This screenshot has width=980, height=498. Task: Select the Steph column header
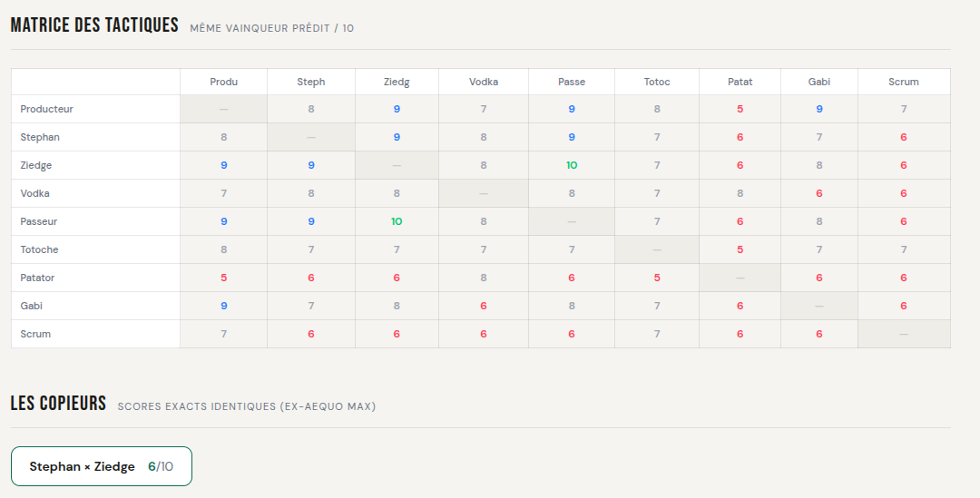(x=310, y=82)
